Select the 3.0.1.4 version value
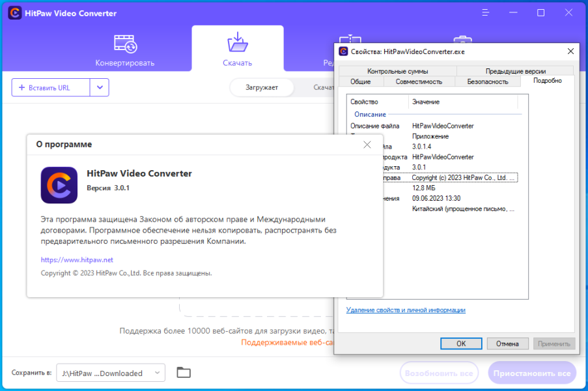The height and width of the screenshot is (391, 588). (x=421, y=147)
